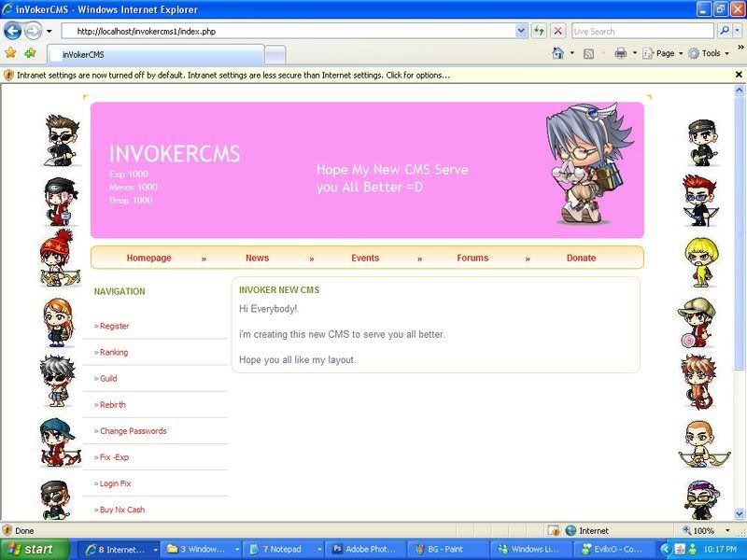
Task: Switch to Windows Live taskbar button
Action: click(x=530, y=550)
